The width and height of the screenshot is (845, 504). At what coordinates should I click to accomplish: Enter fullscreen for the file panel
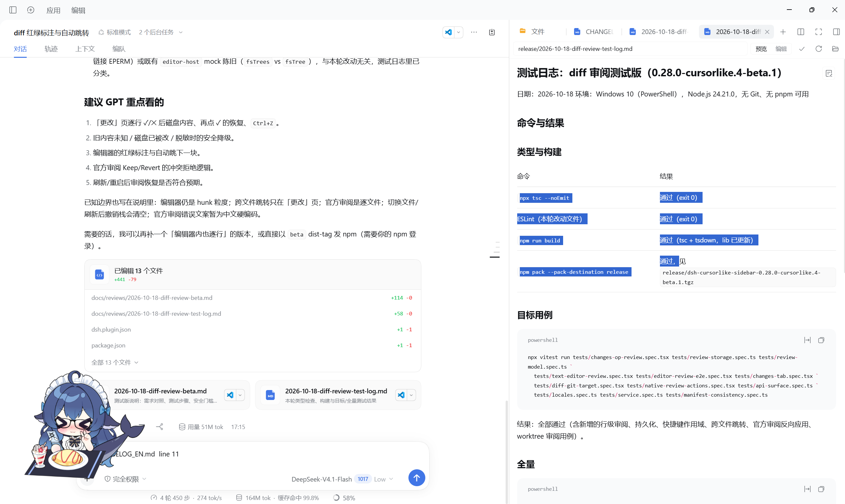click(819, 32)
